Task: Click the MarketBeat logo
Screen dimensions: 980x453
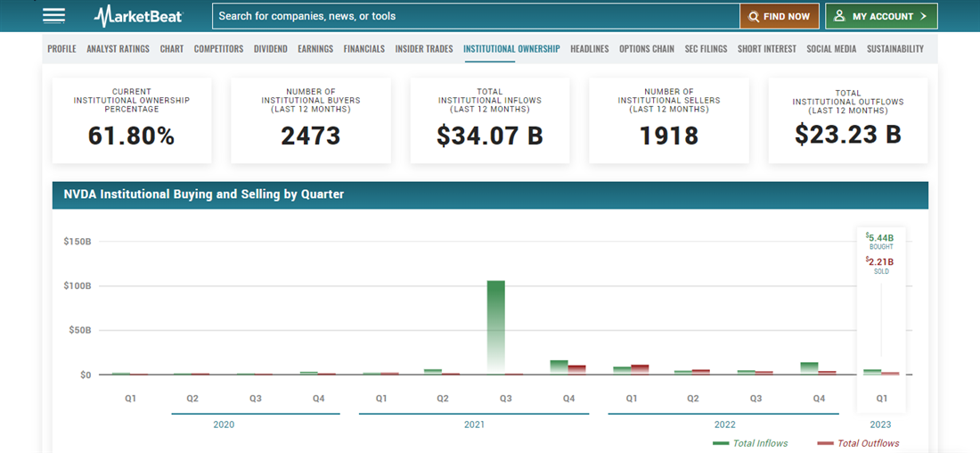Action: pyautogui.click(x=140, y=16)
